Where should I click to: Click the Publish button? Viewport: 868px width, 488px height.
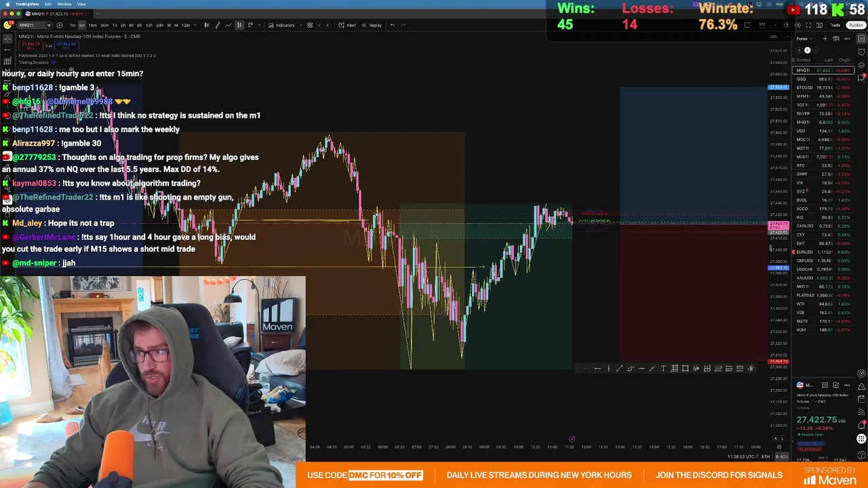pos(856,25)
